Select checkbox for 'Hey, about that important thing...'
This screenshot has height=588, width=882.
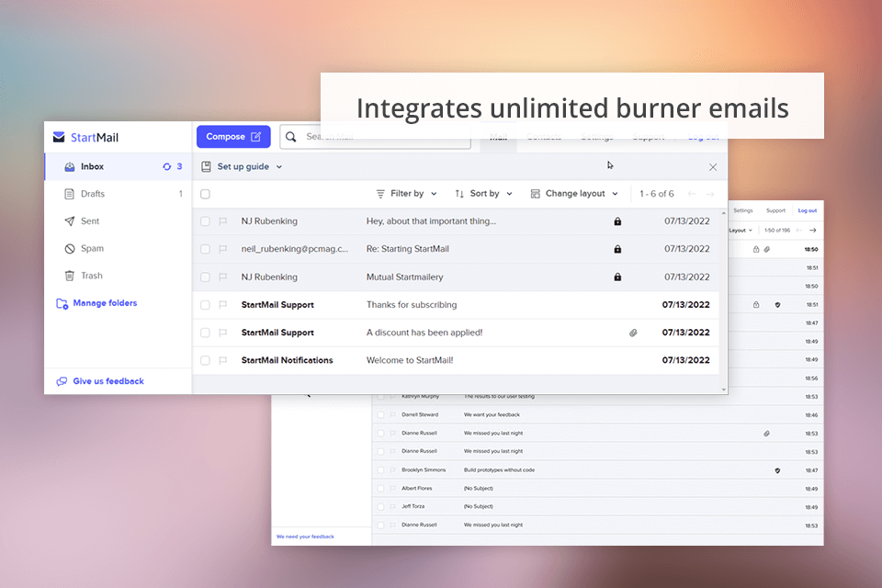205,221
